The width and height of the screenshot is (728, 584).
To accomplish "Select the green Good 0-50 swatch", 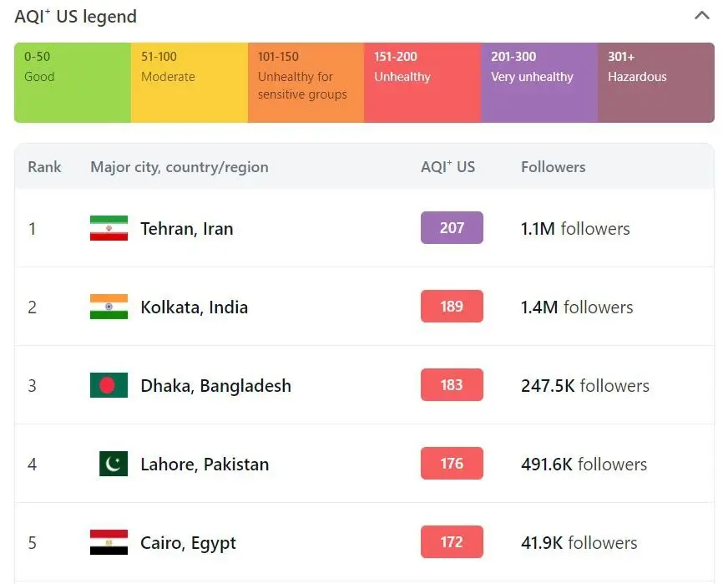I will pyautogui.click(x=73, y=83).
